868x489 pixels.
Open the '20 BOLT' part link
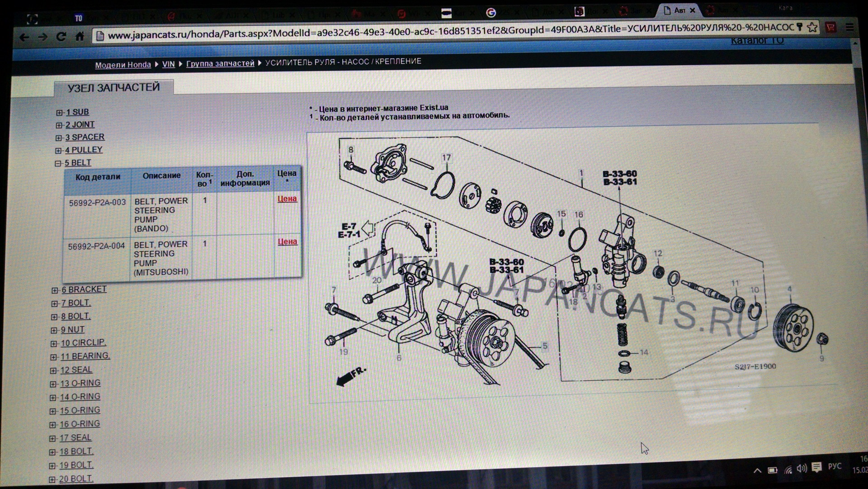coord(76,478)
